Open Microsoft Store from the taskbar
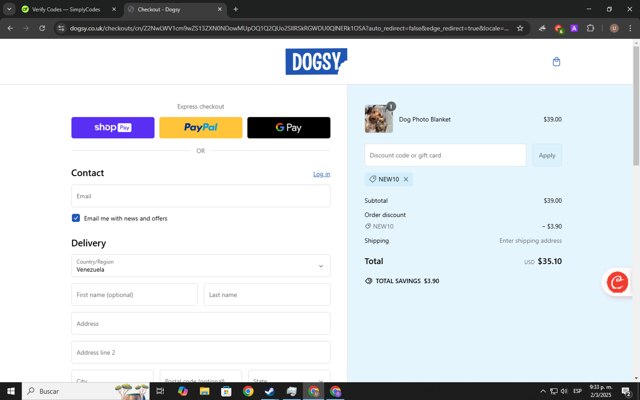The height and width of the screenshot is (400, 640). coord(226,391)
